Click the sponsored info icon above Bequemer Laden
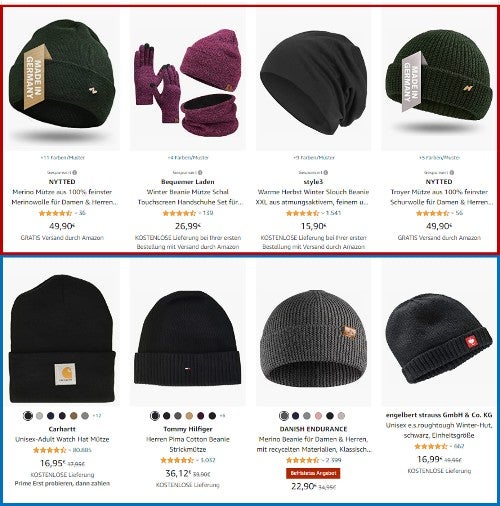The width and height of the screenshot is (500, 506). [x=200, y=172]
